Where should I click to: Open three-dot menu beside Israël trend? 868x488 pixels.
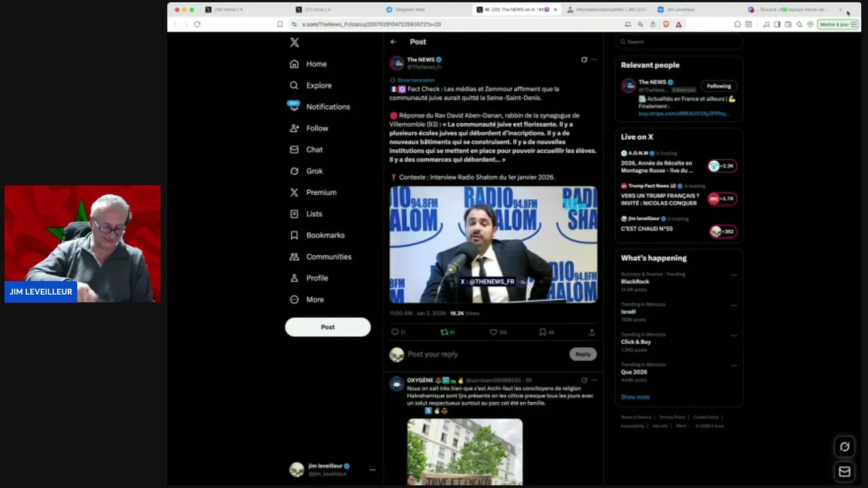coord(734,306)
